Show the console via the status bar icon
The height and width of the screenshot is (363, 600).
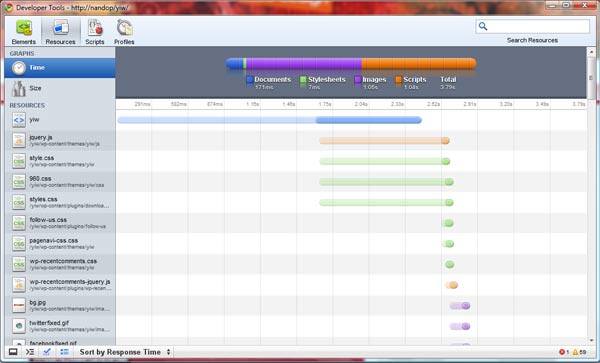[30, 352]
